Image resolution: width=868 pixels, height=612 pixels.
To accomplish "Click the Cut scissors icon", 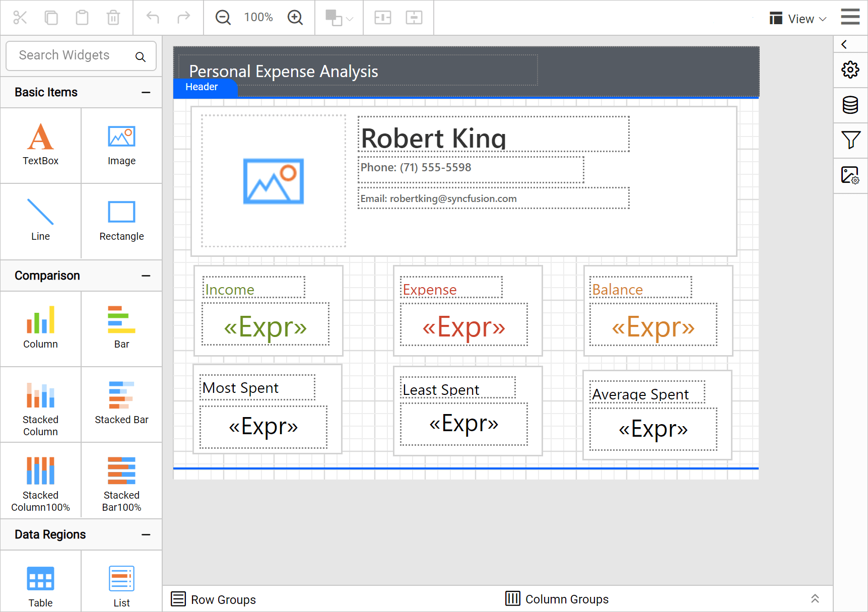I will (x=20, y=18).
